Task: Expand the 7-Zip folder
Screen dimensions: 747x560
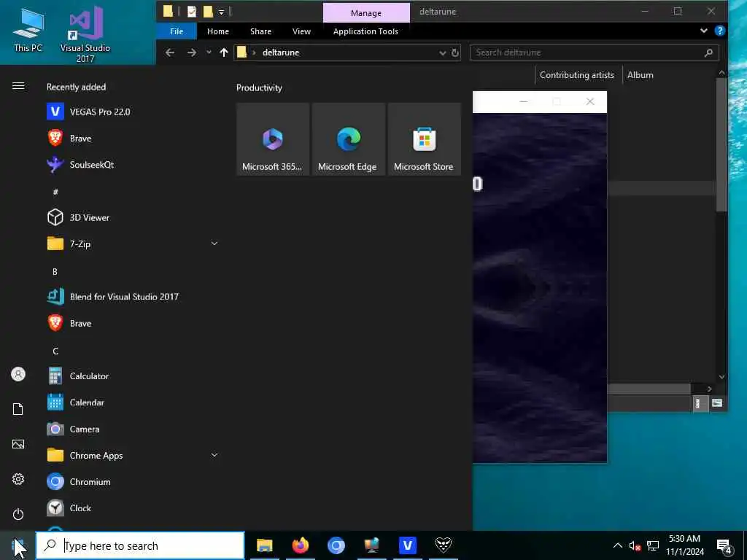Action: (133, 244)
